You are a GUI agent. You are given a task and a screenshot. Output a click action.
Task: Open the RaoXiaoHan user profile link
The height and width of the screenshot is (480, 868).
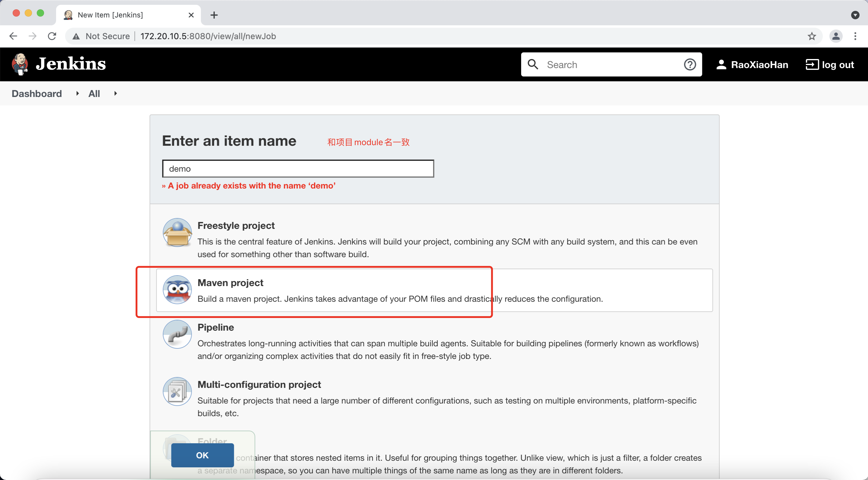coord(759,65)
